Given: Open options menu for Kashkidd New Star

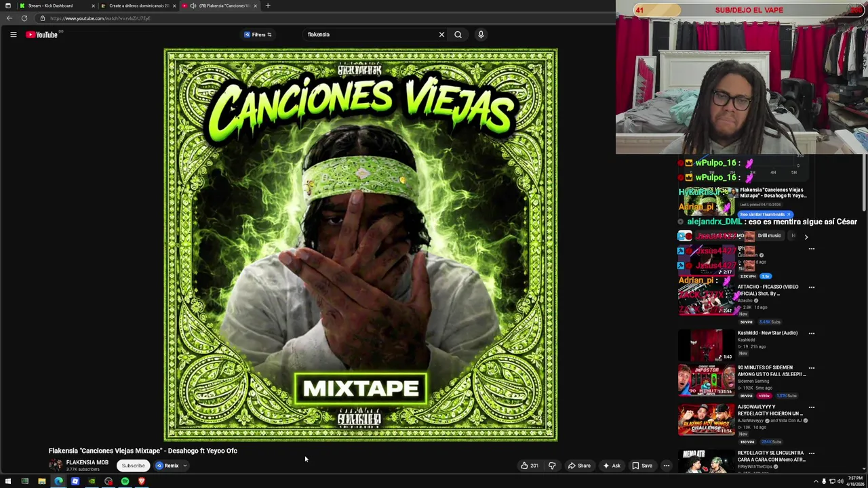Looking at the screenshot, I should click(812, 333).
